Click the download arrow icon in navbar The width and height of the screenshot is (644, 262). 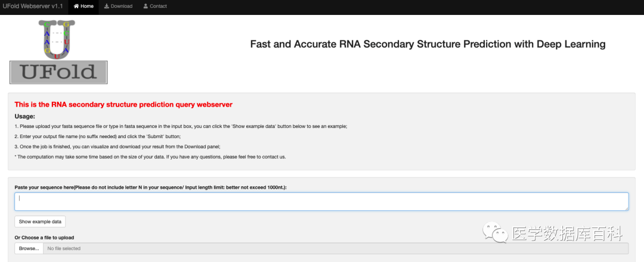107,7
